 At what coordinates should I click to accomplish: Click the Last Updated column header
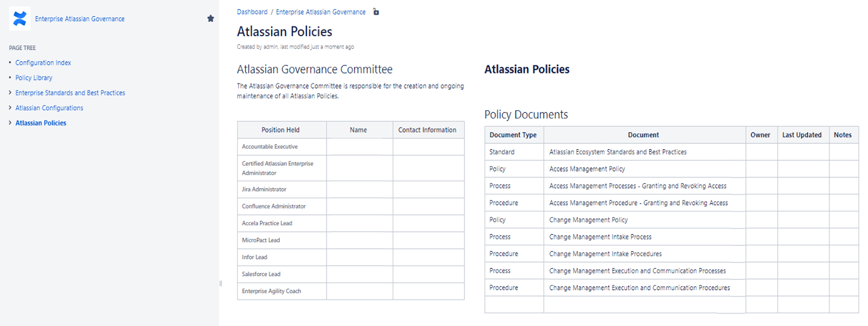(802, 135)
